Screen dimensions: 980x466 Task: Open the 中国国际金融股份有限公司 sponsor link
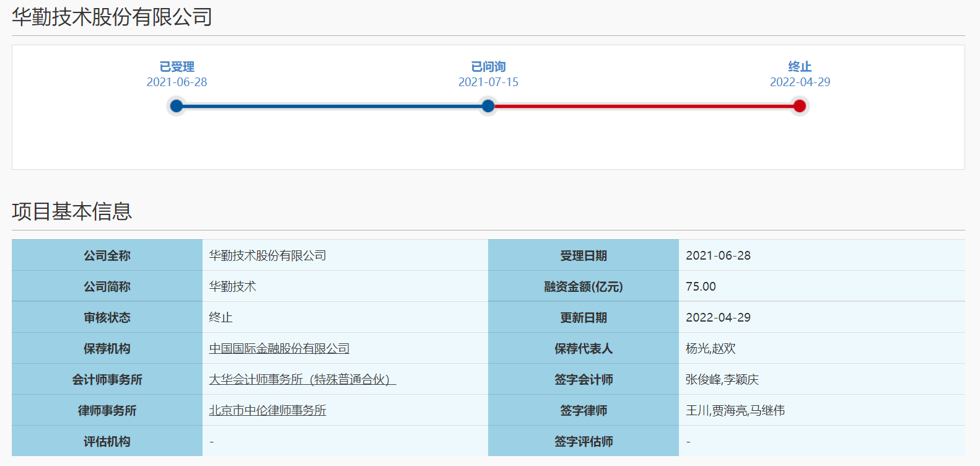279,348
